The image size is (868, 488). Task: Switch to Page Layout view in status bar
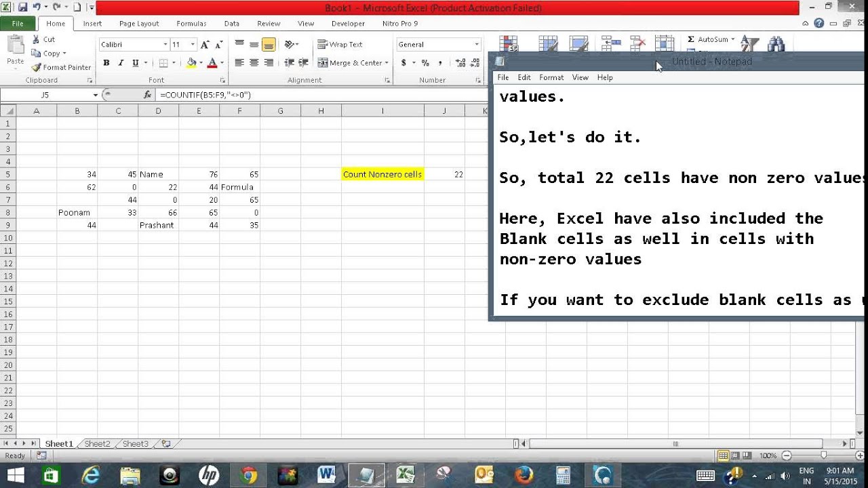click(x=736, y=455)
